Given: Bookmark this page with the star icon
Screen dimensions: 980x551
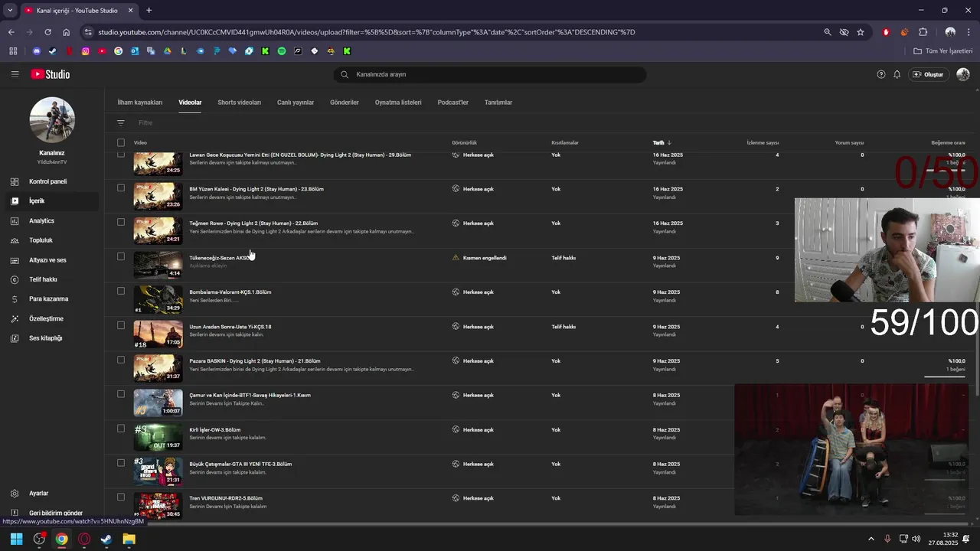Looking at the screenshot, I should 861,32.
